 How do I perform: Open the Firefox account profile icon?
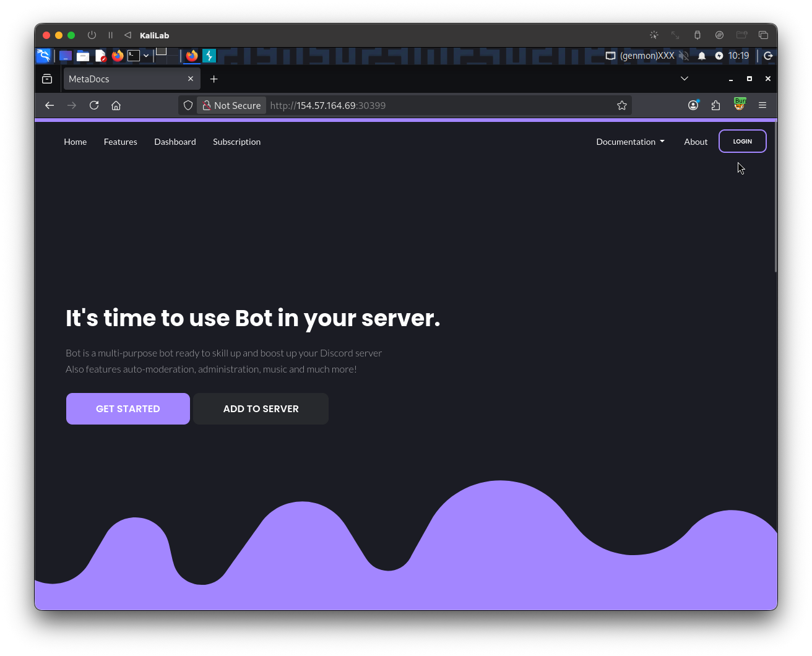pyautogui.click(x=693, y=105)
